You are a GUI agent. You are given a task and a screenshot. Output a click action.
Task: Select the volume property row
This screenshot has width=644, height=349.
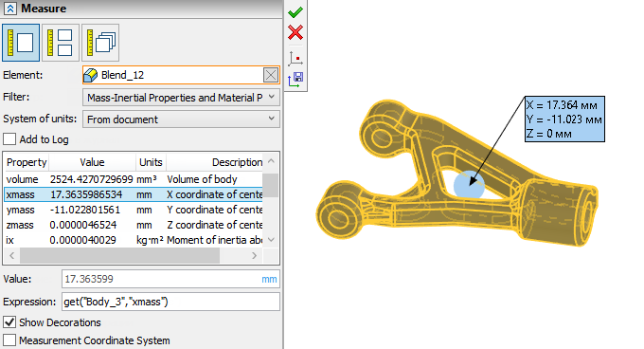click(x=134, y=179)
